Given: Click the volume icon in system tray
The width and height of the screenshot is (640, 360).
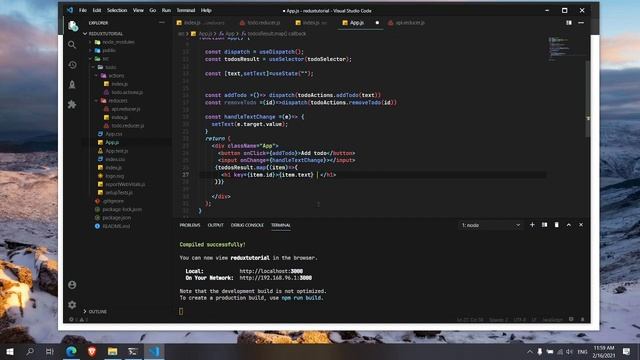Looking at the screenshot, I should click(569, 352).
